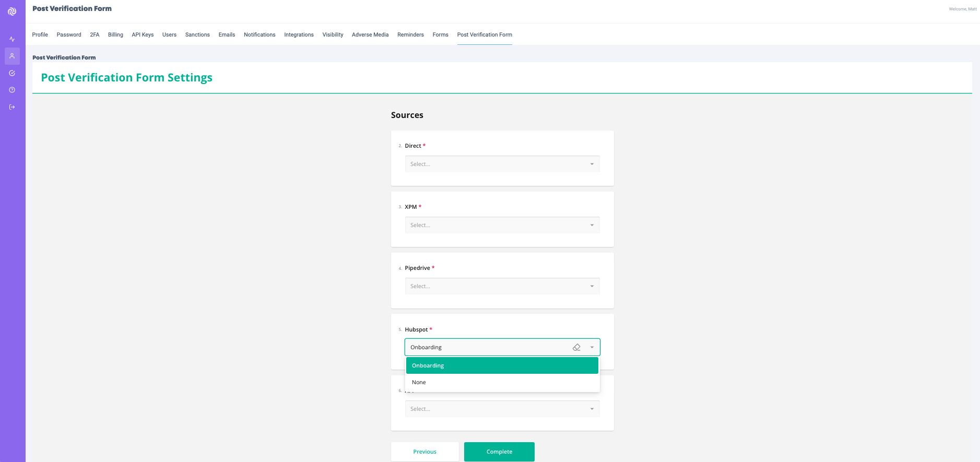Click the app logo in the purple sidebar
The height and width of the screenshot is (462, 980).
12,11
